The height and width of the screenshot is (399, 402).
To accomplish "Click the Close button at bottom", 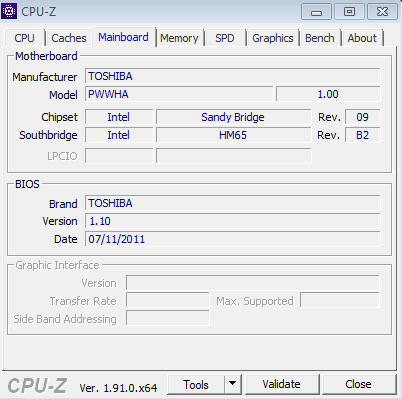I will [358, 384].
